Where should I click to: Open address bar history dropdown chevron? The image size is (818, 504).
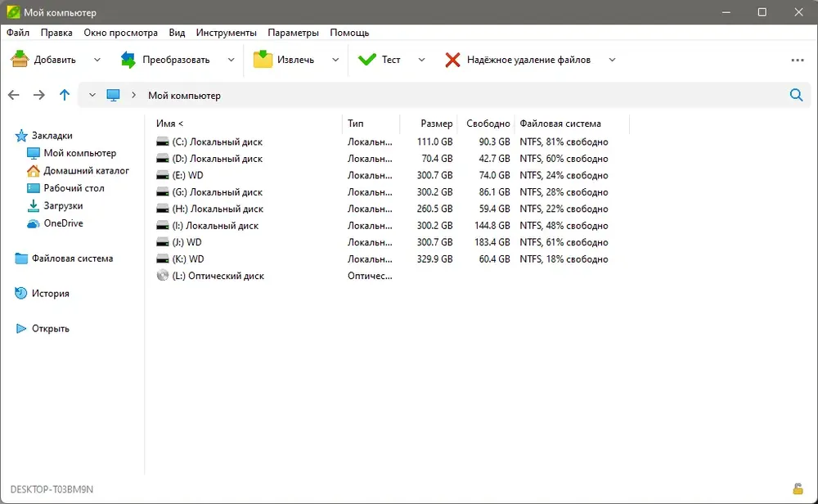[92, 96]
